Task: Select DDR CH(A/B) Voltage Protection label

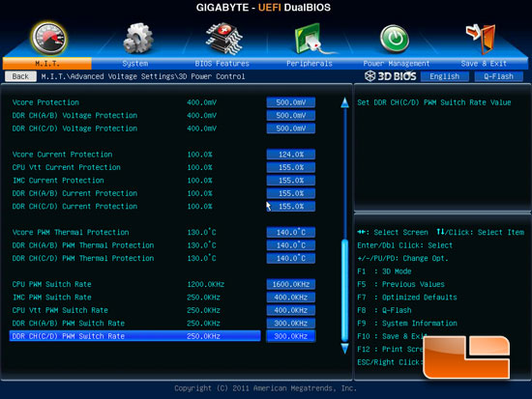Action: coord(74,116)
